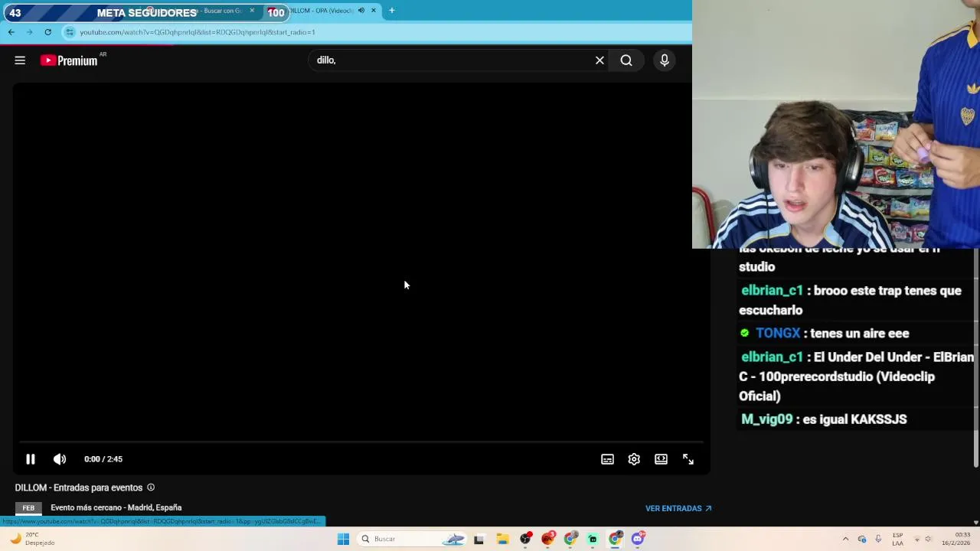This screenshot has height=551, width=980.
Task: Open Task View from the taskbar
Action: (479, 539)
